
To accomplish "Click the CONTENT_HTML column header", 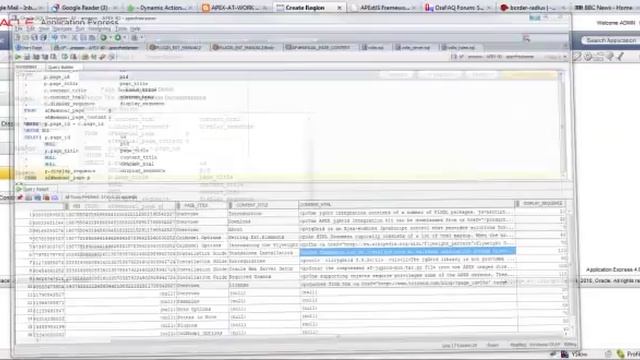I will click(408, 204).
